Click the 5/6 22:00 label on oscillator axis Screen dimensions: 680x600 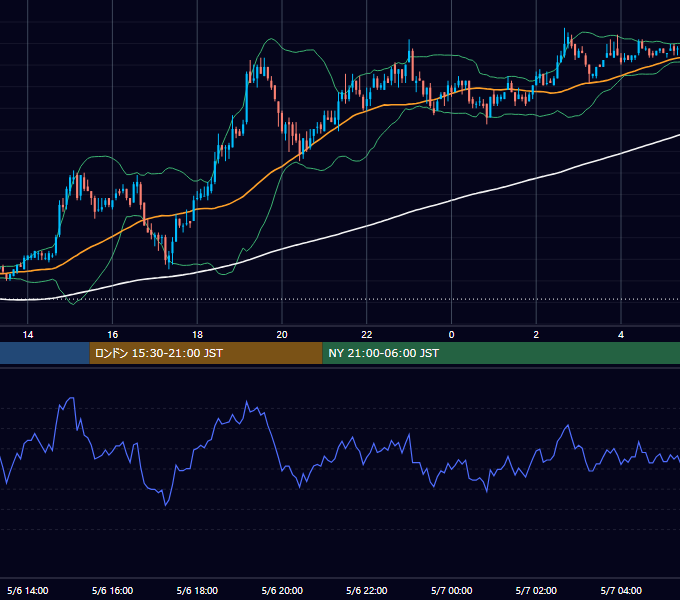pyautogui.click(x=367, y=590)
